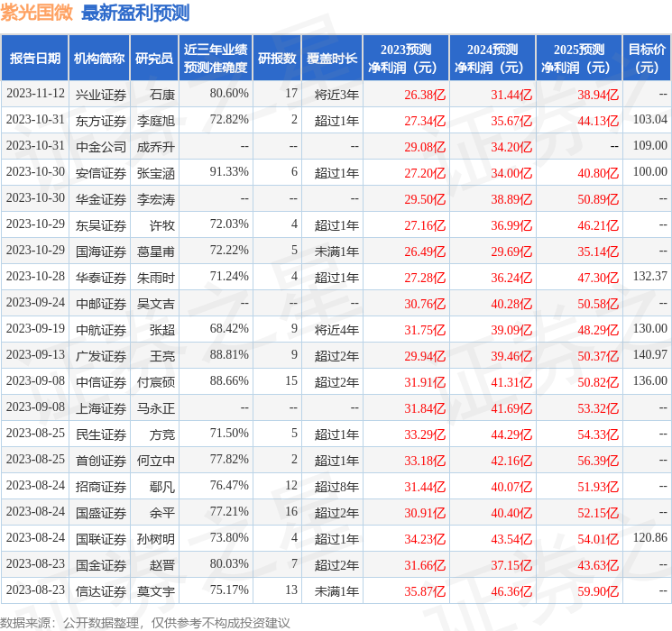The image size is (672, 631).
Task: Select the 东吴证券 institution cell
Action: click(101, 225)
